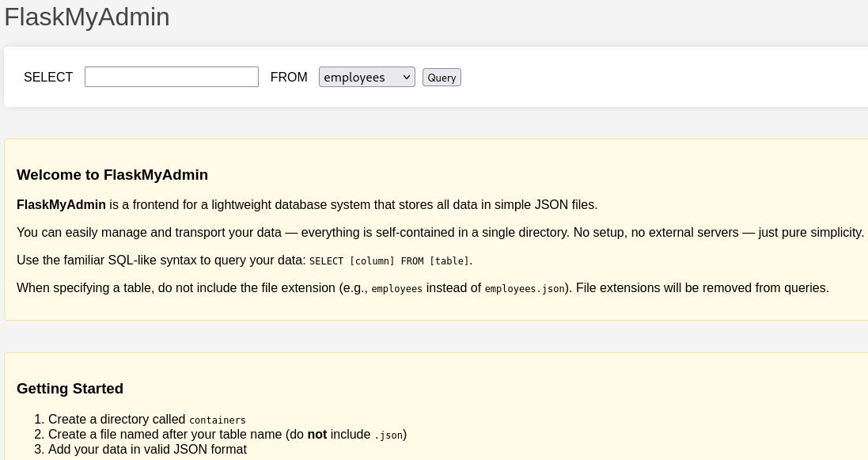Click the 'employees.json' code example
Image resolution: width=868 pixels, height=460 pixels.
[x=524, y=289]
